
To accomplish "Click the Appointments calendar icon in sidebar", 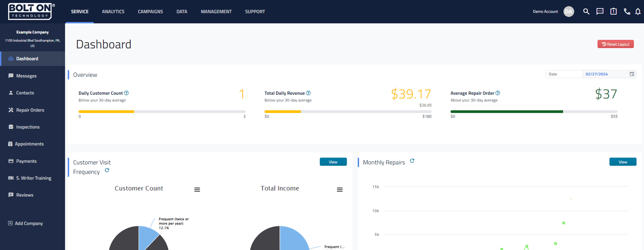I will tap(10, 144).
